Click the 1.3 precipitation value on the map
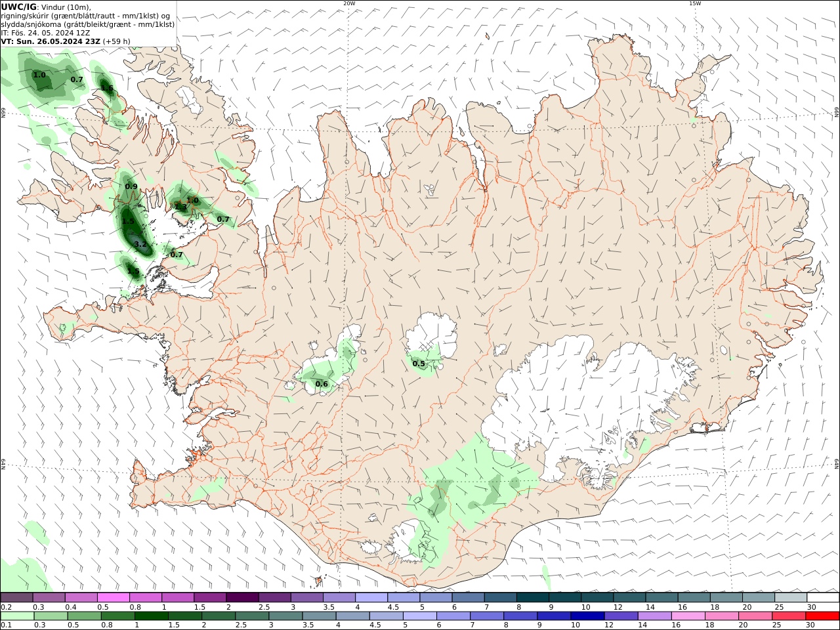840x630 pixels. [x=180, y=207]
